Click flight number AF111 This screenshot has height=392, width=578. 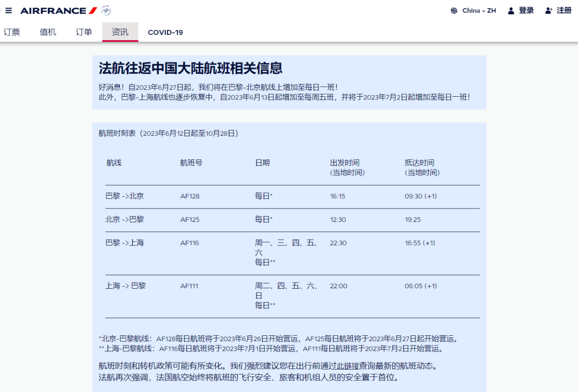click(189, 286)
